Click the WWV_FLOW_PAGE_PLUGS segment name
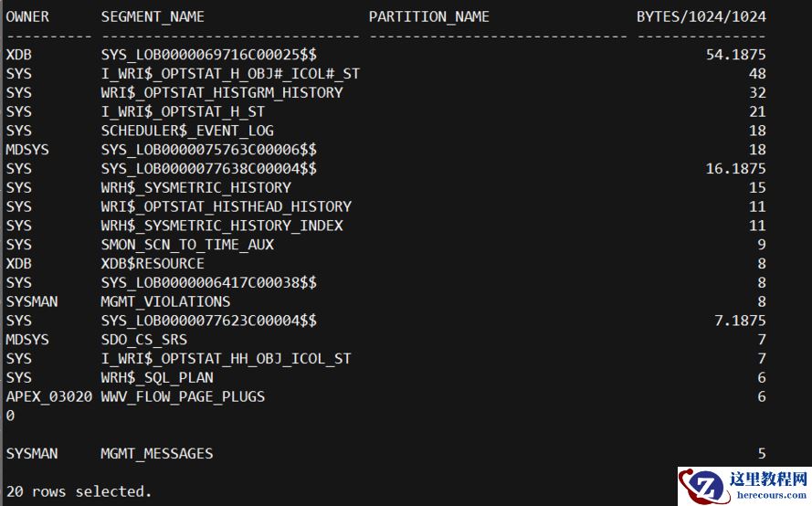The width and height of the screenshot is (812, 506). tap(183, 396)
